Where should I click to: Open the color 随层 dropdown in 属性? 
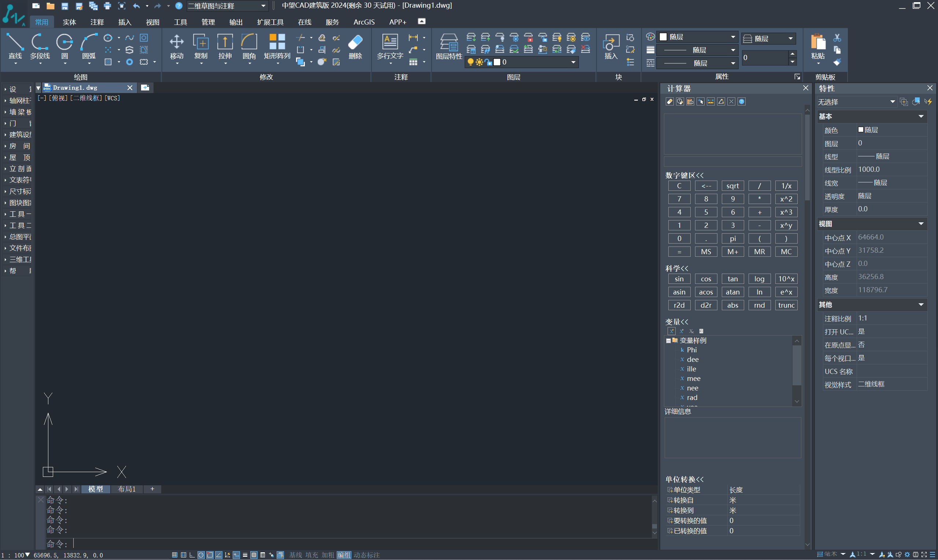698,37
